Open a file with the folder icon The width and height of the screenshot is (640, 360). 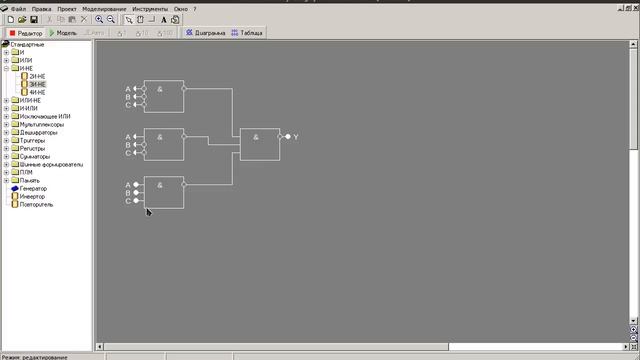(22, 20)
